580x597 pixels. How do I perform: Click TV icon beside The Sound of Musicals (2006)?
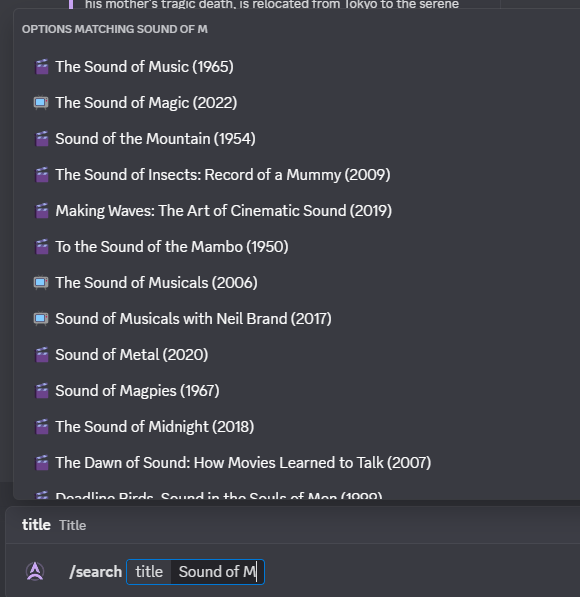[41, 283]
